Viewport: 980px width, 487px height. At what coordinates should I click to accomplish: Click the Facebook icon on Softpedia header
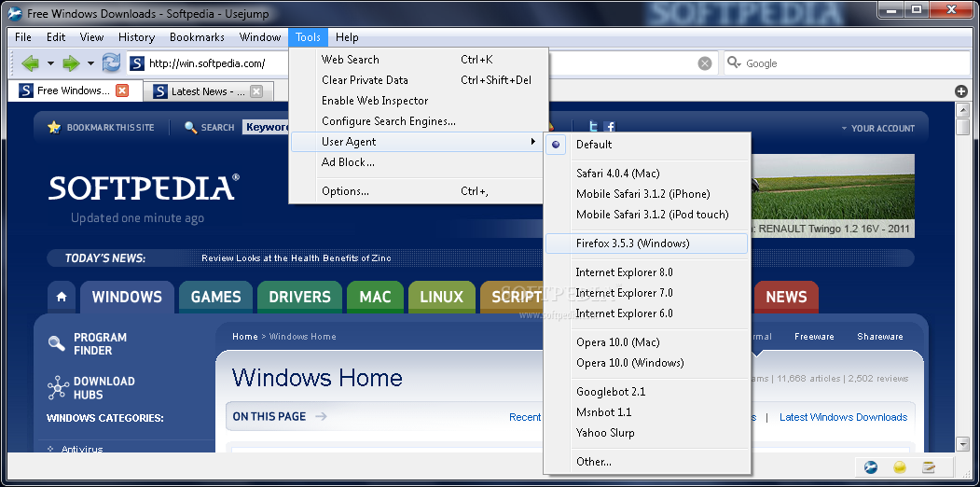610,127
